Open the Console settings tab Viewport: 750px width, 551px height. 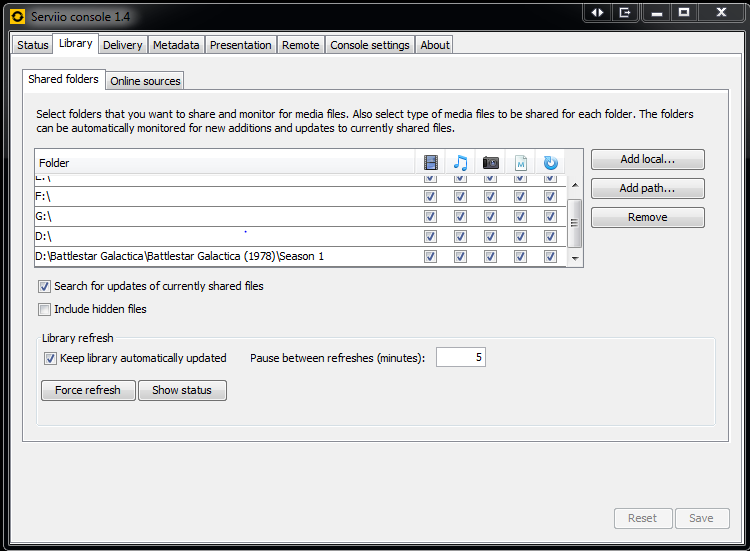click(x=370, y=45)
